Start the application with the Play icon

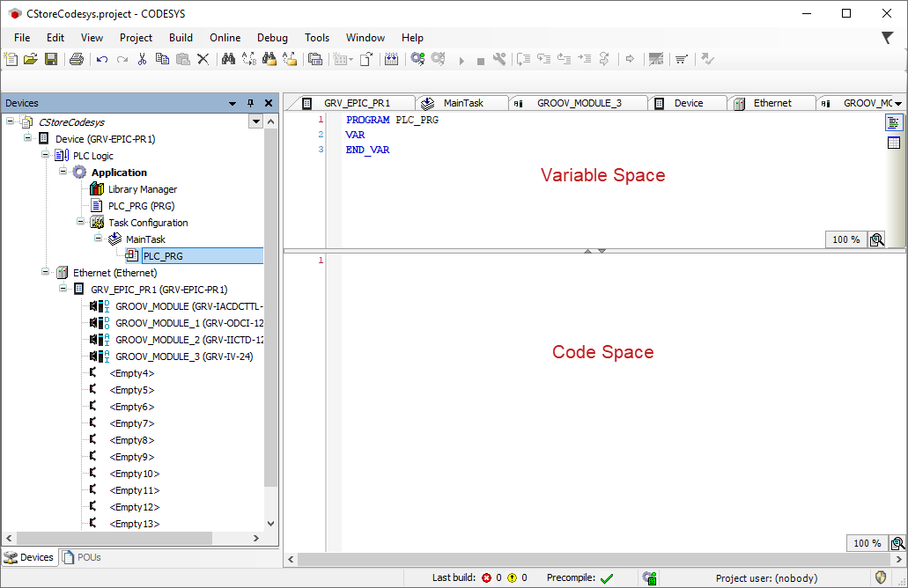(461, 60)
